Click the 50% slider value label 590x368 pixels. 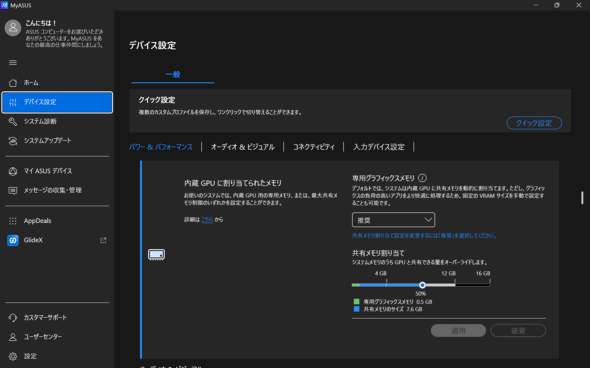[420, 294]
